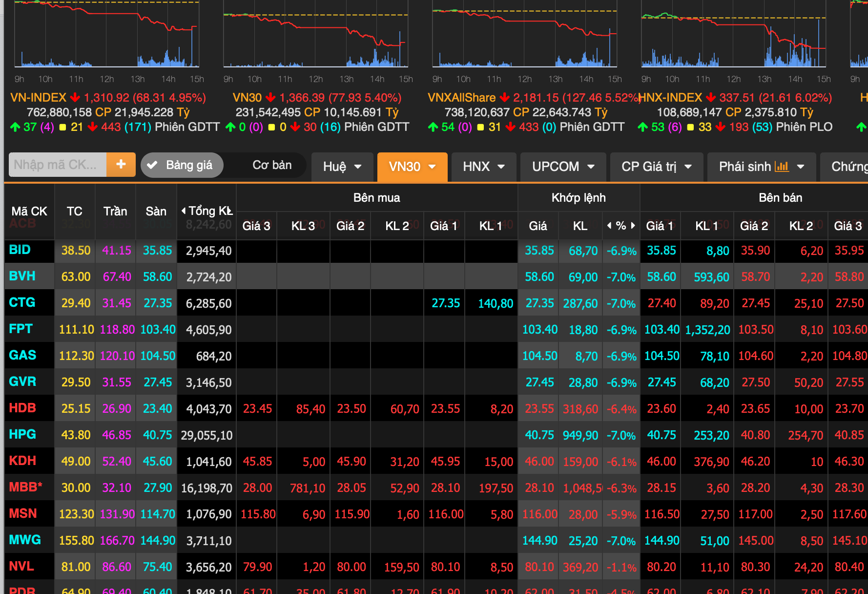Click HNX-INDEX red down-arrow count 193
868x594 pixels.
point(732,127)
